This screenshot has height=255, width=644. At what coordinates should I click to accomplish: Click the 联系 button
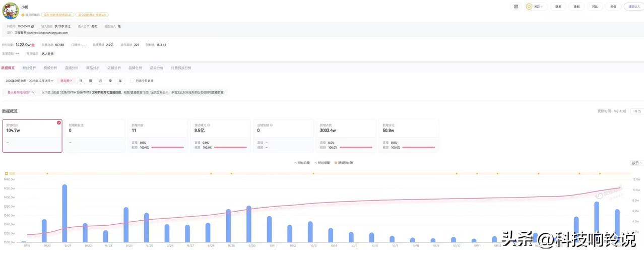click(x=558, y=7)
